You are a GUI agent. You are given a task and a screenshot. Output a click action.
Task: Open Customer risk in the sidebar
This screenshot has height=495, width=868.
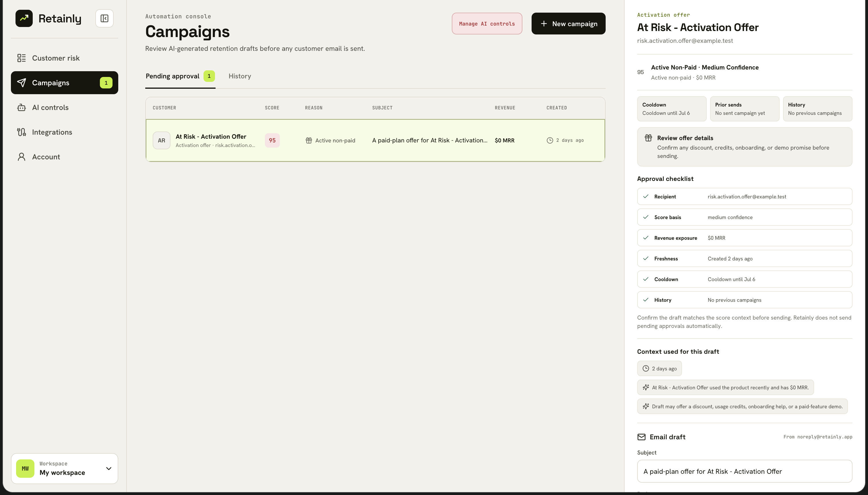65,58
